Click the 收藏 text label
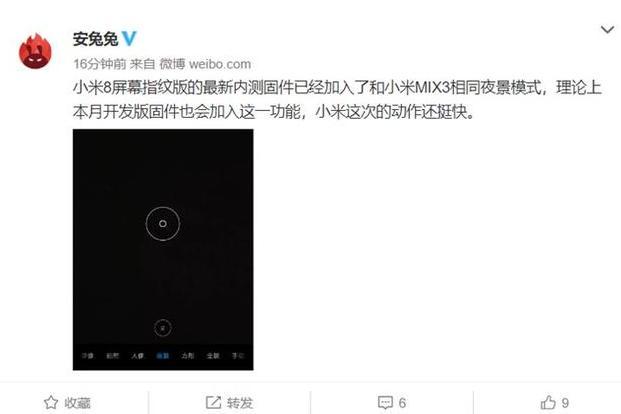Viewport: 621px width, 414px height. [78, 403]
